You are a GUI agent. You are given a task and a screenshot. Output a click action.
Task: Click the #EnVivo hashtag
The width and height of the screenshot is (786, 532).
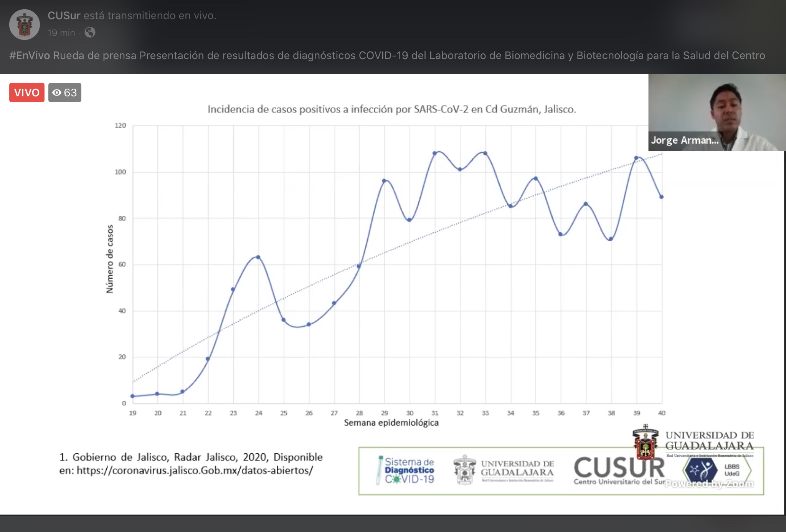point(30,56)
